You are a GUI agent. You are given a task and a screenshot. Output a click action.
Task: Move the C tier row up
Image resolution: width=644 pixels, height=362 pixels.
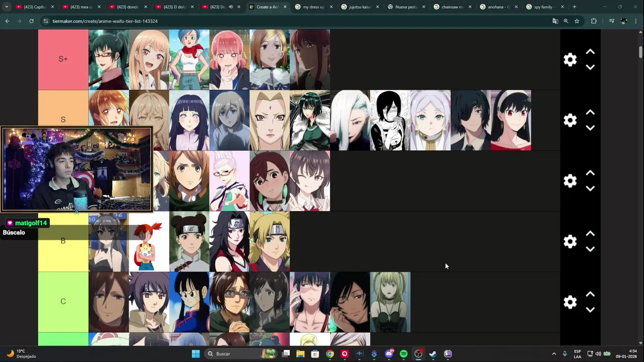(x=590, y=294)
